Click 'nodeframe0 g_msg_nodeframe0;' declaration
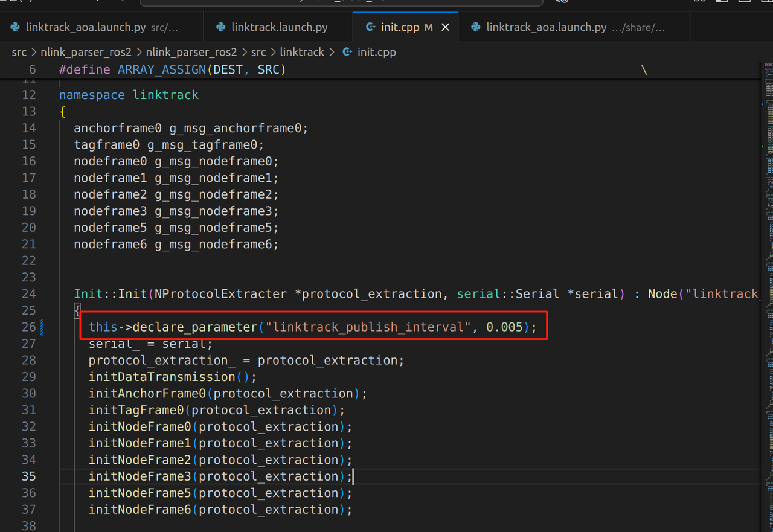Screen dimensions: 773x532 (176, 161)
